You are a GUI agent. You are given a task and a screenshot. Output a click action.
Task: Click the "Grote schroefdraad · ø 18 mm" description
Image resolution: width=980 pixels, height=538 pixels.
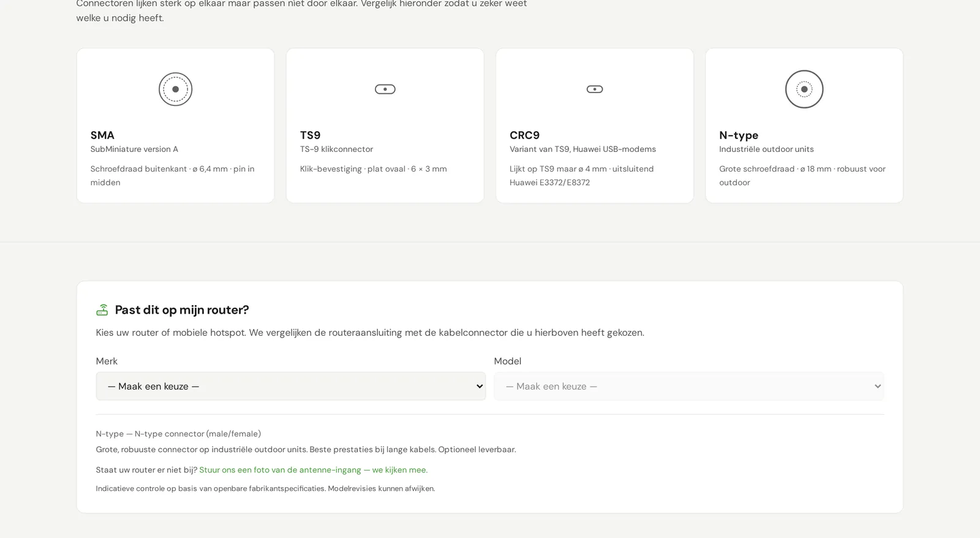coord(802,175)
